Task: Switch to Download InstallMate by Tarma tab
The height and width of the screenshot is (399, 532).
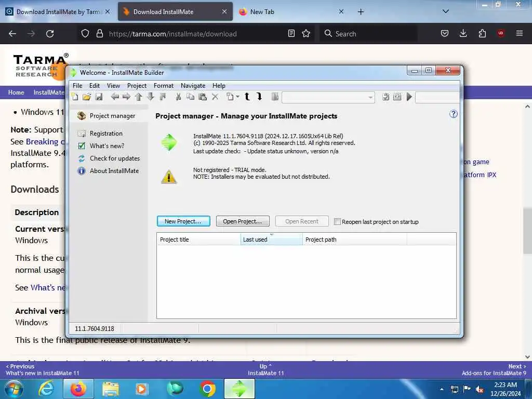Action: coord(58,12)
